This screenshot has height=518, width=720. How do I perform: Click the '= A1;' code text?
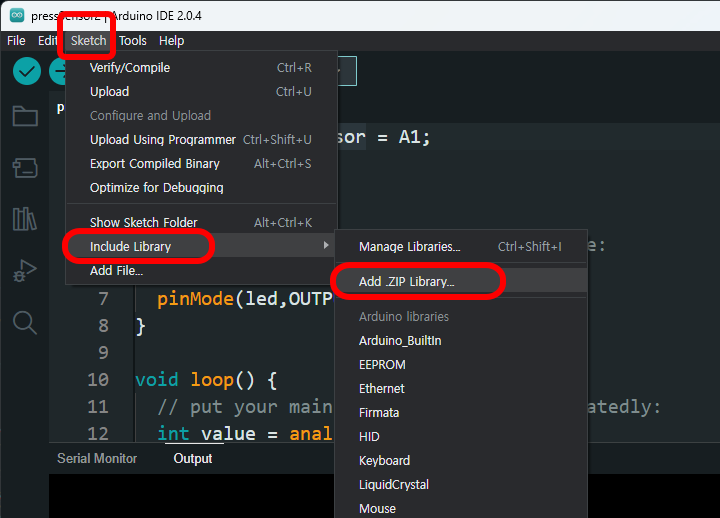click(x=404, y=137)
